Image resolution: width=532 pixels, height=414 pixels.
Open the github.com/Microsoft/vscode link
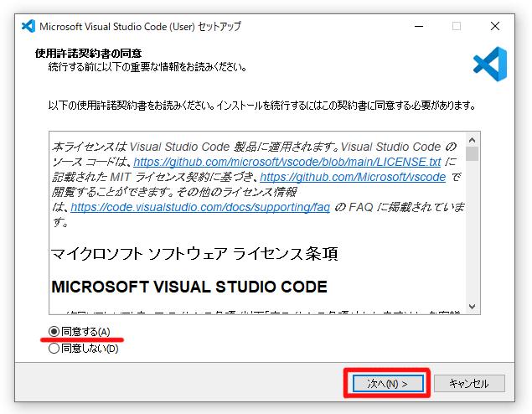click(353, 177)
